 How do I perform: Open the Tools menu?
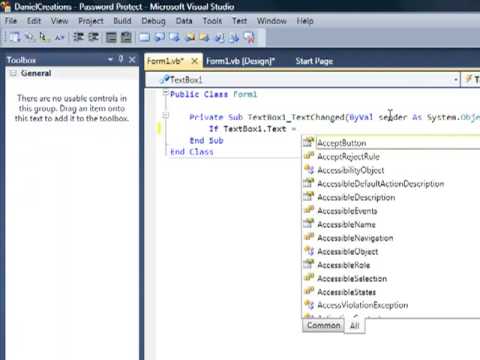(212, 21)
